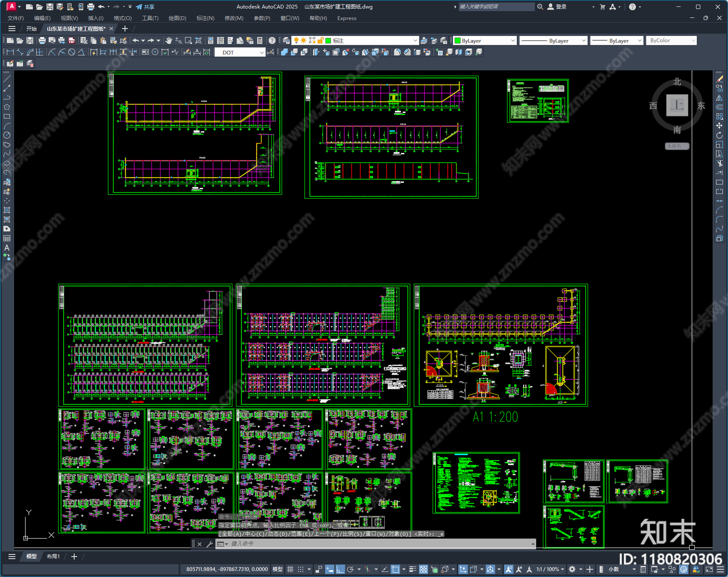
Task: Click the command line input field
Action: pos(380,544)
